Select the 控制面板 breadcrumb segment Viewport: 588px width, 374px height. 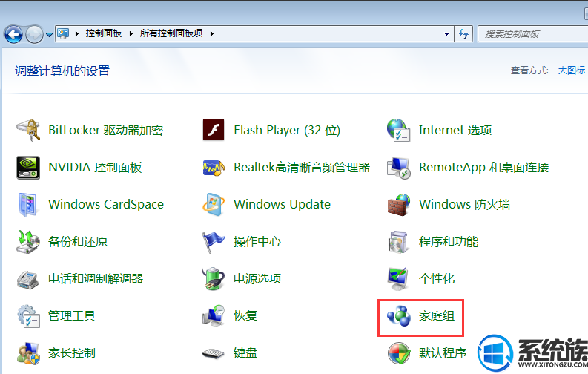[104, 33]
